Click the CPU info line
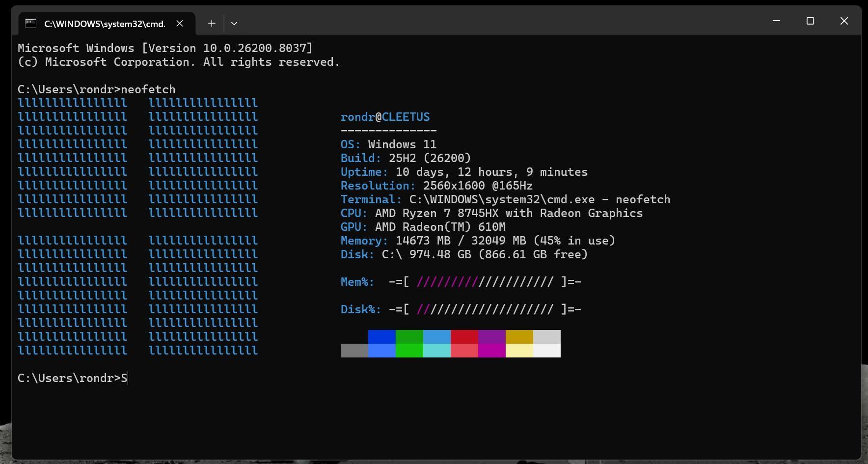 coord(491,213)
